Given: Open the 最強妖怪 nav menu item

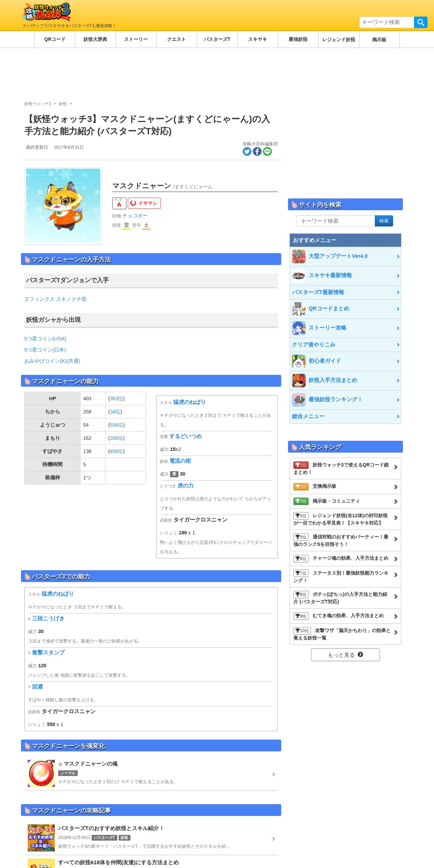Looking at the screenshot, I should (x=298, y=40).
